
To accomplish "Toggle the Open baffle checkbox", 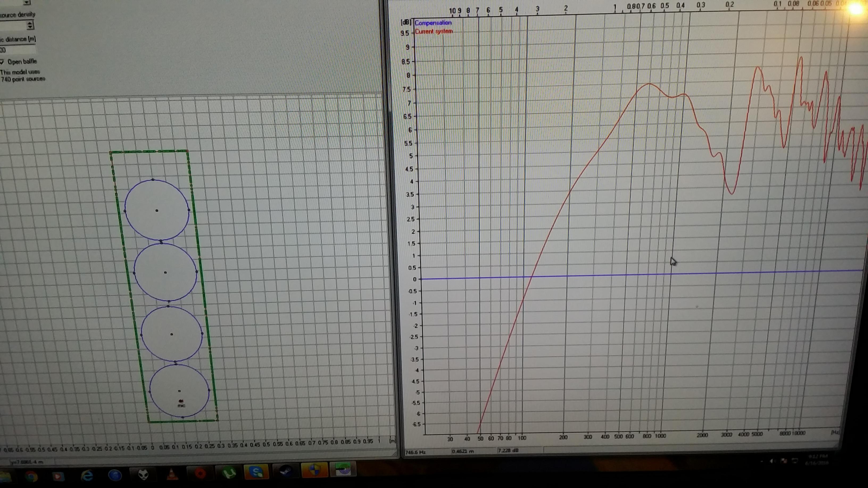I will click(x=2, y=62).
